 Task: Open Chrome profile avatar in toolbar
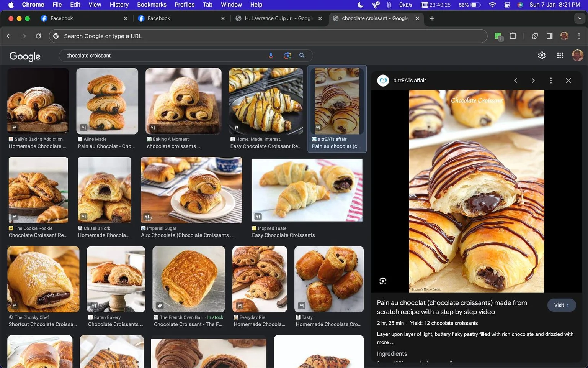coord(564,36)
